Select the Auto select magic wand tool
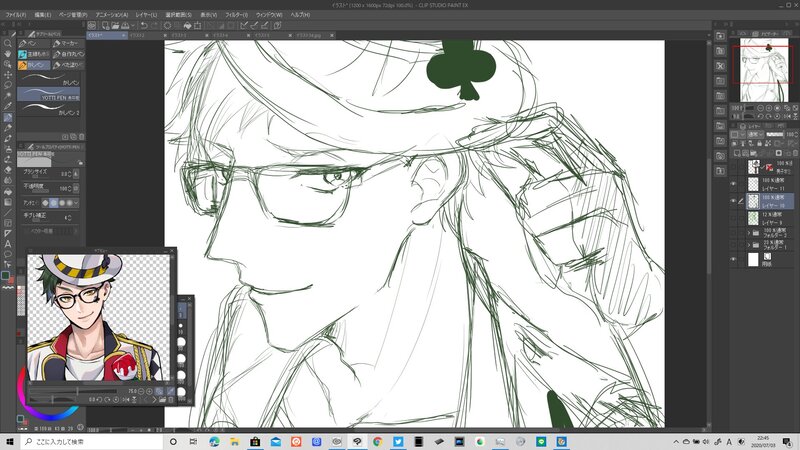Screen dimensions: 800x450 (x=8, y=96)
